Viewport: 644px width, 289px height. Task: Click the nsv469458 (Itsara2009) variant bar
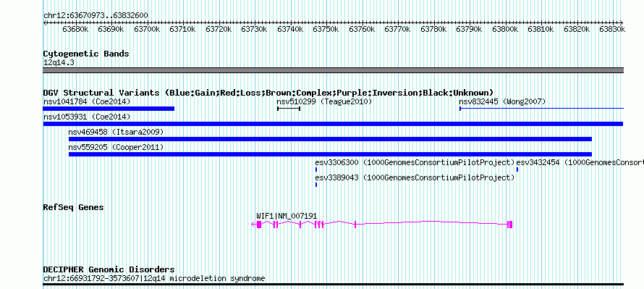pyautogui.click(x=330, y=139)
